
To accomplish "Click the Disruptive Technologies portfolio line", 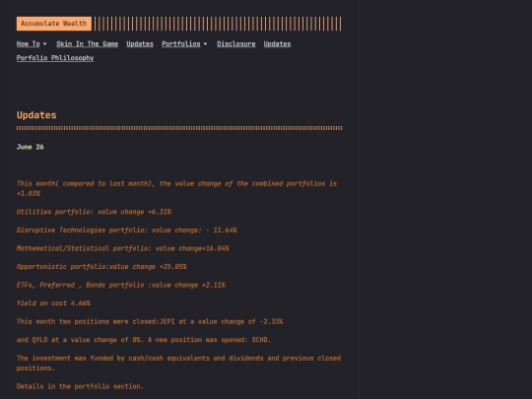I will pyautogui.click(x=126, y=230).
